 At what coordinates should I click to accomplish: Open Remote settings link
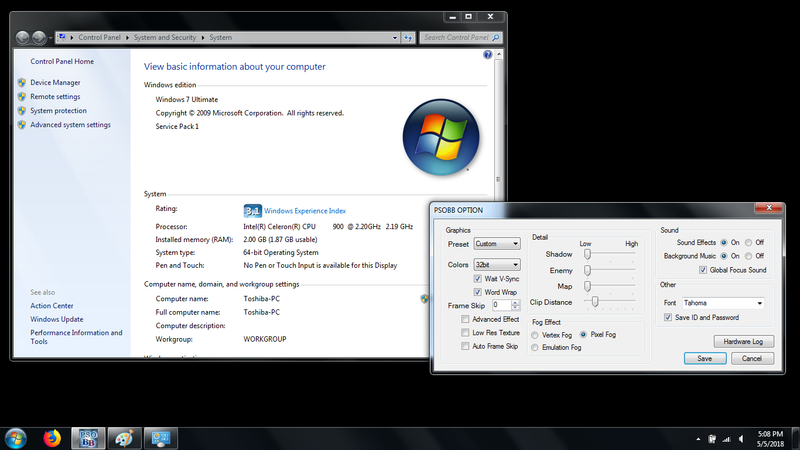pos(55,96)
